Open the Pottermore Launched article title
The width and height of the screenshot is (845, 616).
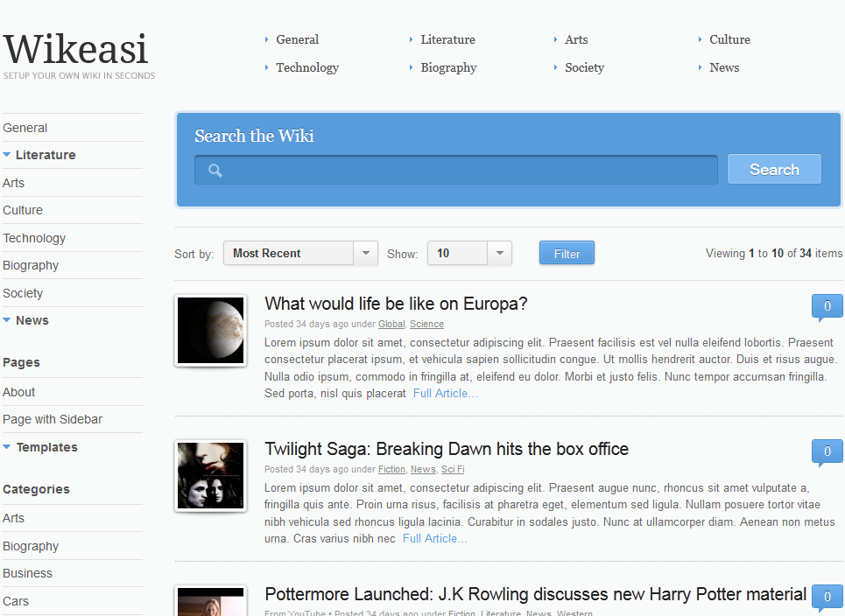(x=535, y=594)
